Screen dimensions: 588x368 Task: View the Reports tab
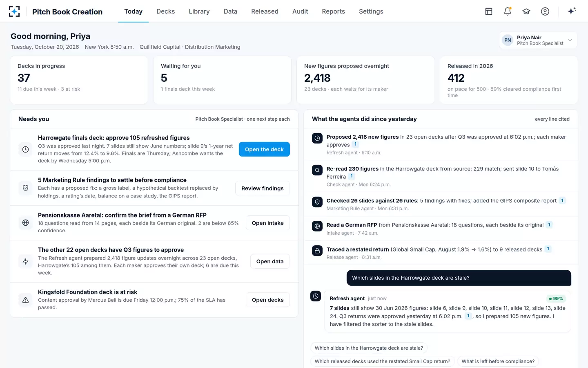333,11
